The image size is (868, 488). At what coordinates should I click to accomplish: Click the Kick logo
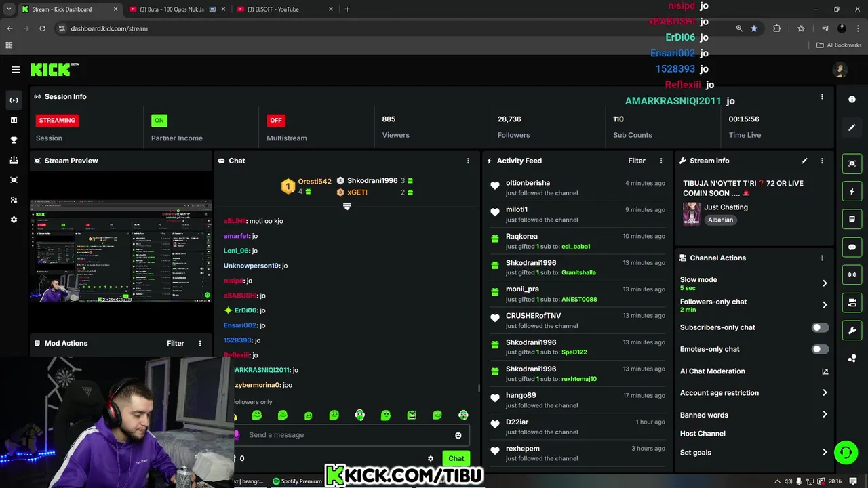coord(54,69)
